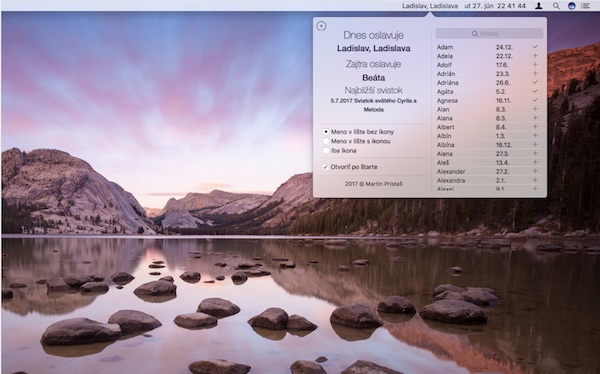Select the Alena row in the name list
This screenshot has height=374, width=600.
[x=488, y=154]
